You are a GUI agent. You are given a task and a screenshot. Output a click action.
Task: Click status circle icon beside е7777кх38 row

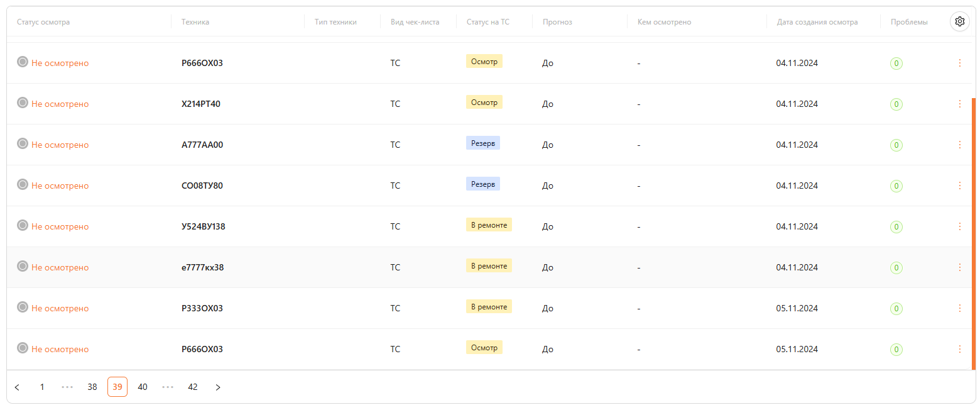(23, 266)
